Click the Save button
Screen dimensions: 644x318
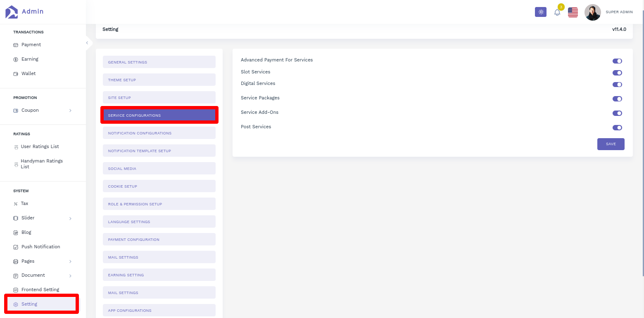[x=611, y=144]
